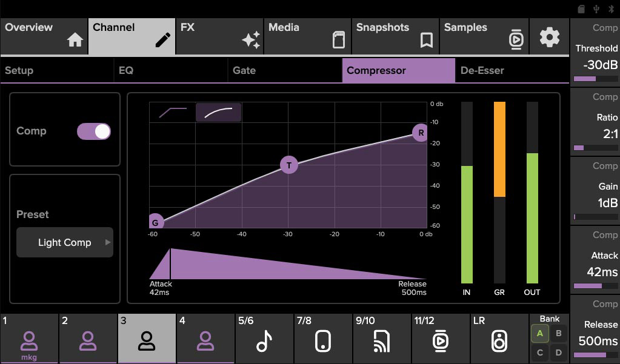Switch to fader Bank D
The image size is (620, 364).
tap(558, 352)
